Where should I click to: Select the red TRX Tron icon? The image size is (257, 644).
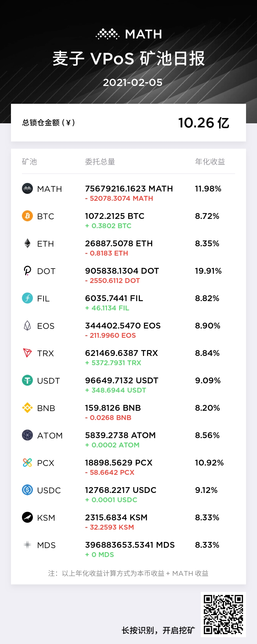(27, 353)
